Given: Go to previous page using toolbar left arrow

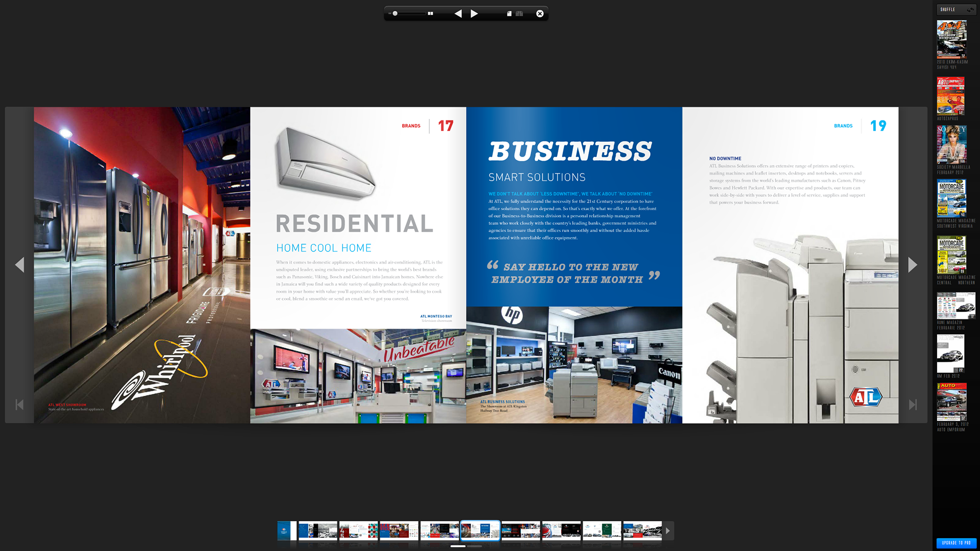Looking at the screenshot, I should click(458, 14).
